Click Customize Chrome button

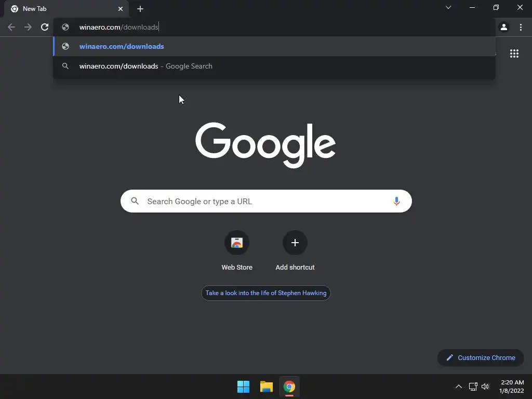point(481,357)
